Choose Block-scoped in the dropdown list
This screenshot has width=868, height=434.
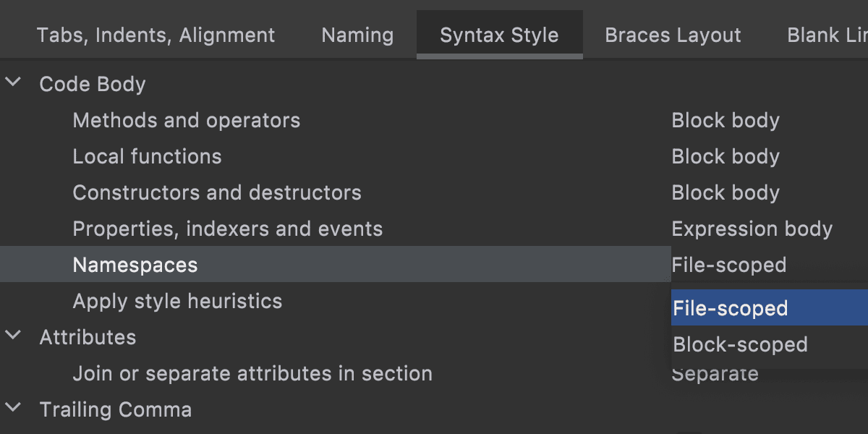(770, 344)
